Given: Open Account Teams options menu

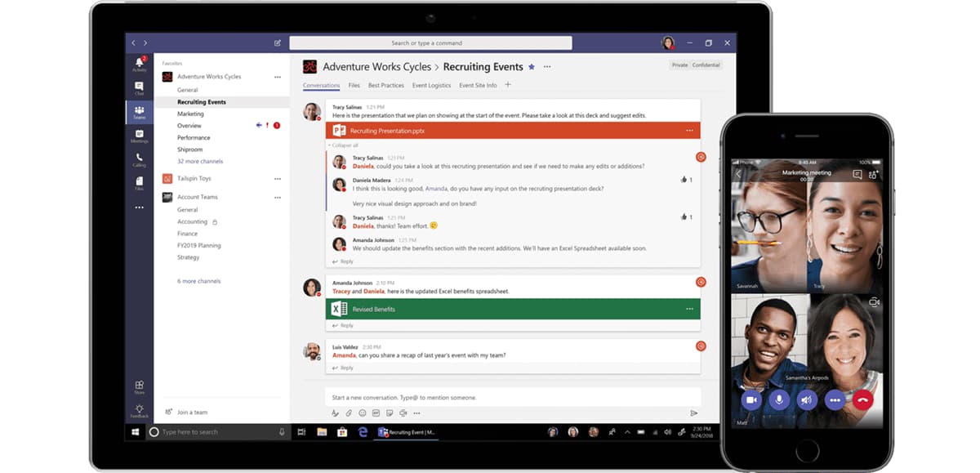Looking at the screenshot, I should [x=277, y=197].
